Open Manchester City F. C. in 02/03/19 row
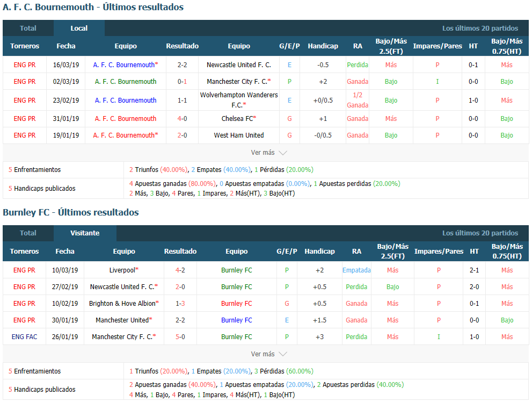The image size is (532, 402). point(239,82)
